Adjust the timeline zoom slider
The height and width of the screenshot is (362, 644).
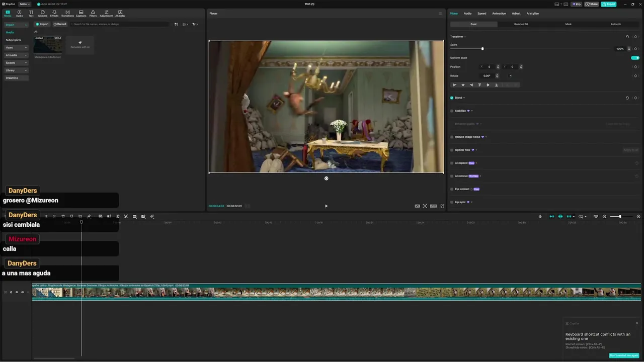(620, 217)
